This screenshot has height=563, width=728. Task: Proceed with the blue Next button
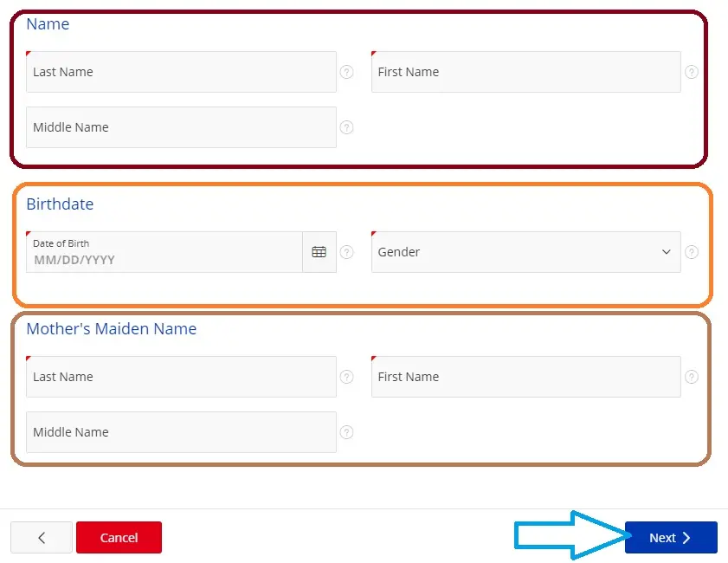pos(671,538)
